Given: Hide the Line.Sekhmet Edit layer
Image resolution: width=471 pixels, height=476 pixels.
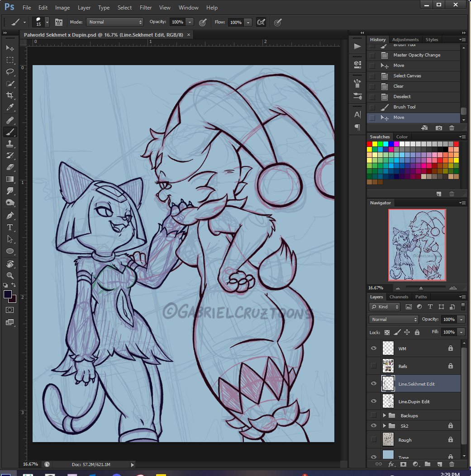Looking at the screenshot, I should [374, 383].
